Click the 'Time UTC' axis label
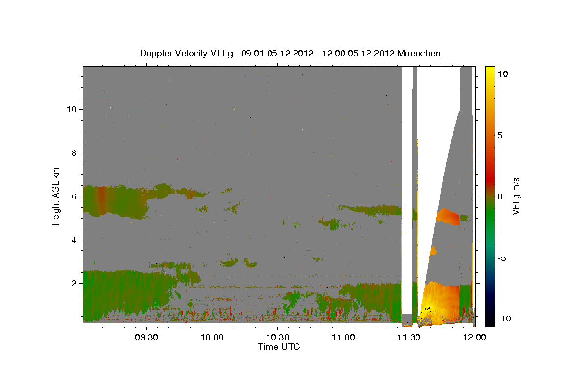Screen dimensions: 588x392 [x=279, y=347]
